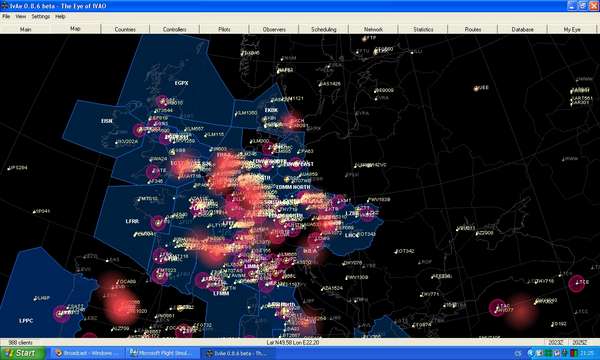Click the controller circle right of EISN label
This screenshot has height=360, width=600.
139,130
